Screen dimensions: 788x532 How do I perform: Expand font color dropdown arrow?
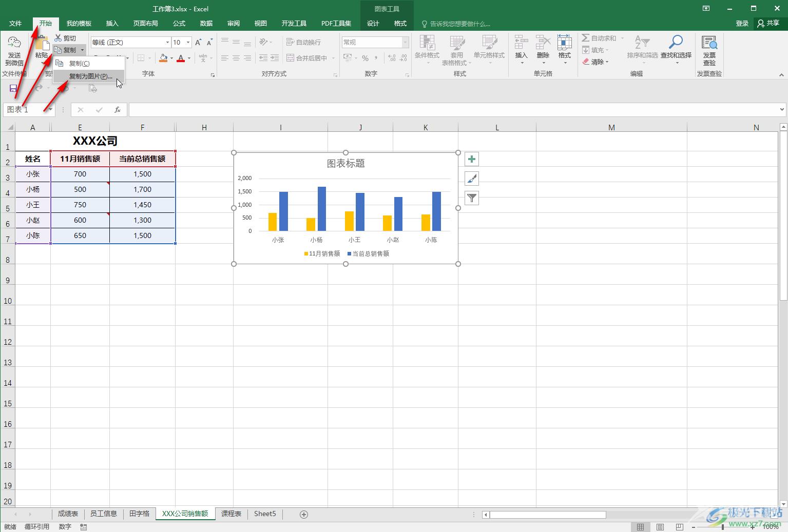(x=189, y=58)
